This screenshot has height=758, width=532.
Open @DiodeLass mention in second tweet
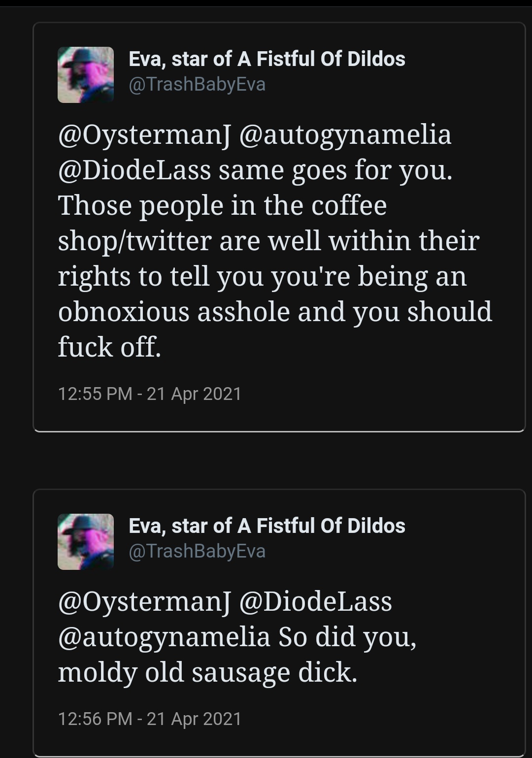click(316, 602)
